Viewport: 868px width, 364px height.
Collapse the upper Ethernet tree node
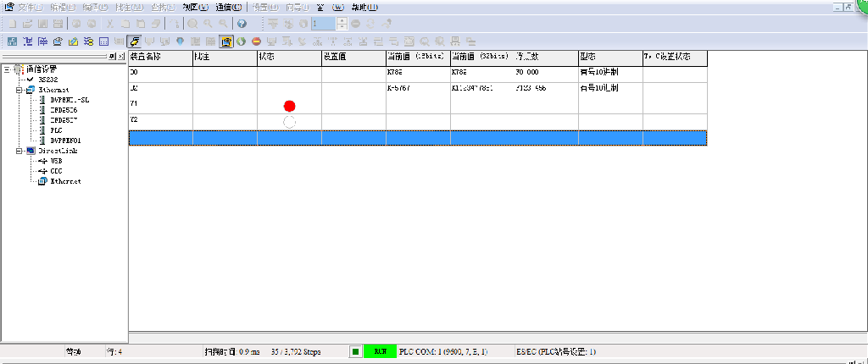(19, 90)
